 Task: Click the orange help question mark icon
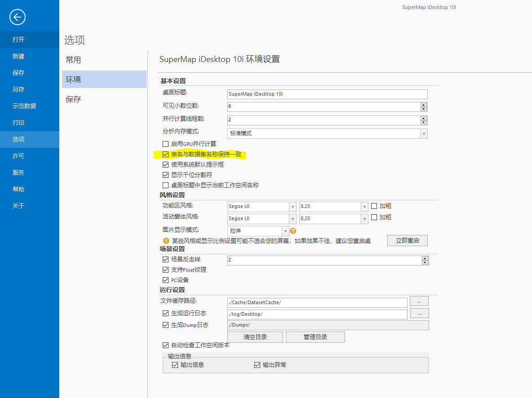tap(293, 231)
